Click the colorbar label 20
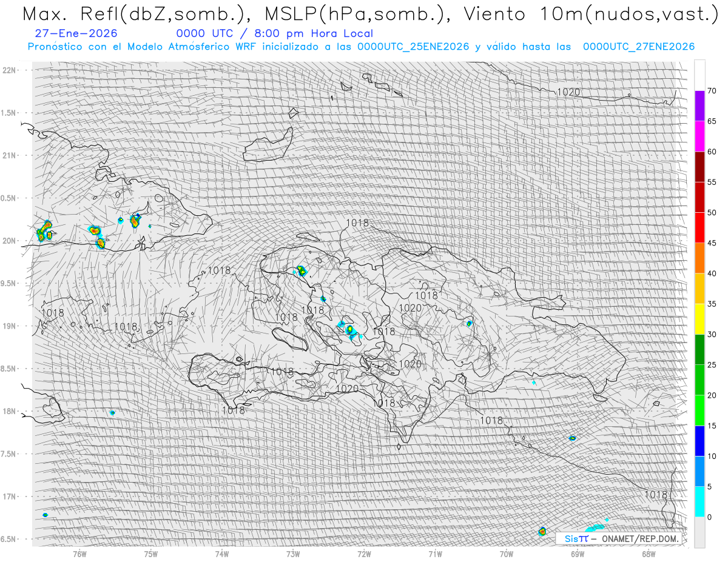This screenshot has height=562, width=728. 712,395
